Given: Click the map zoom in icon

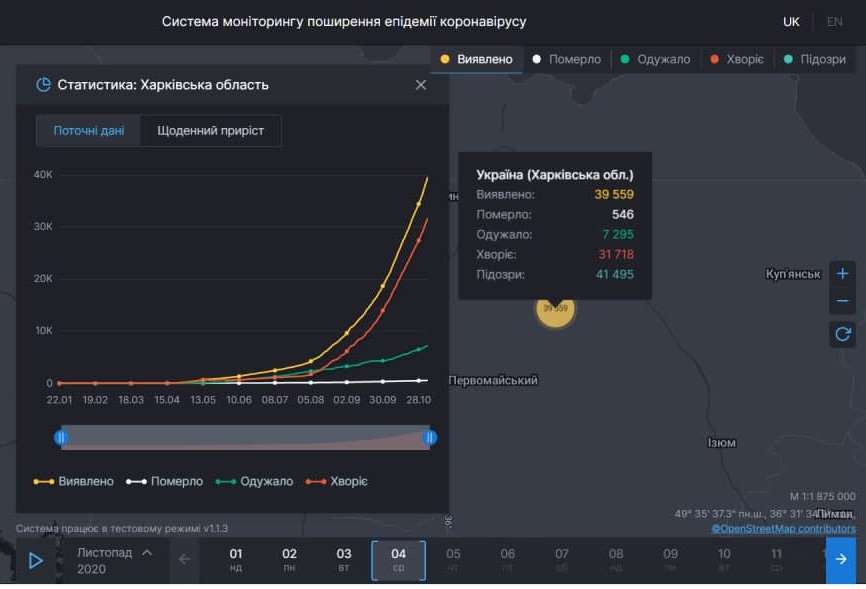Looking at the screenshot, I should (x=841, y=272).
